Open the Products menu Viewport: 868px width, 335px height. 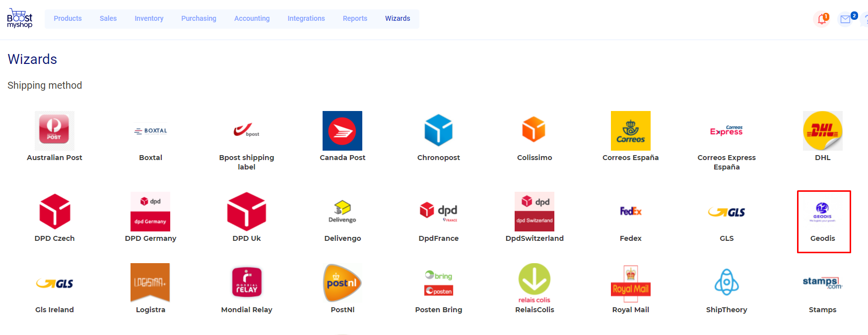(x=67, y=18)
